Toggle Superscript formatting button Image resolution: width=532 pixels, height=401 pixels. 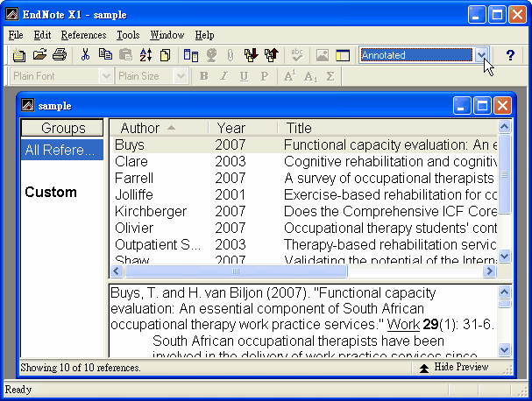[x=289, y=76]
